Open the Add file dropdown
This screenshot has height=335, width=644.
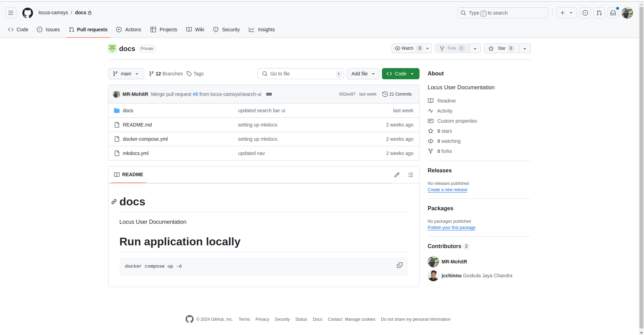click(x=362, y=74)
